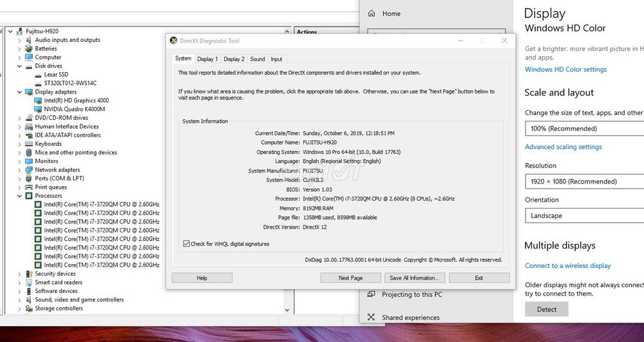Viewport: 644px width, 342px height.
Task: Open the scale percentage dropdown
Action: tap(585, 129)
